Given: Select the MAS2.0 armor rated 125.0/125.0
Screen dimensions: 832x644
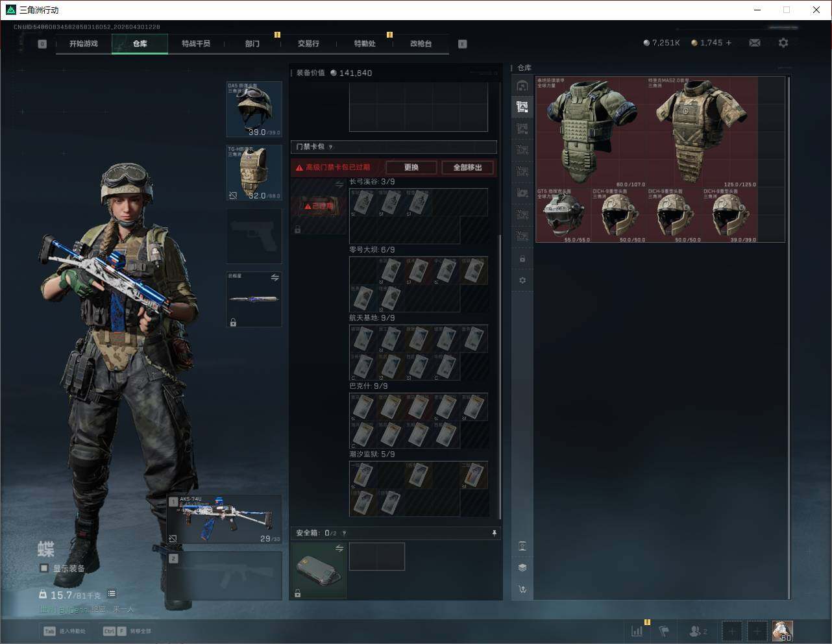Looking at the screenshot, I should (702, 132).
